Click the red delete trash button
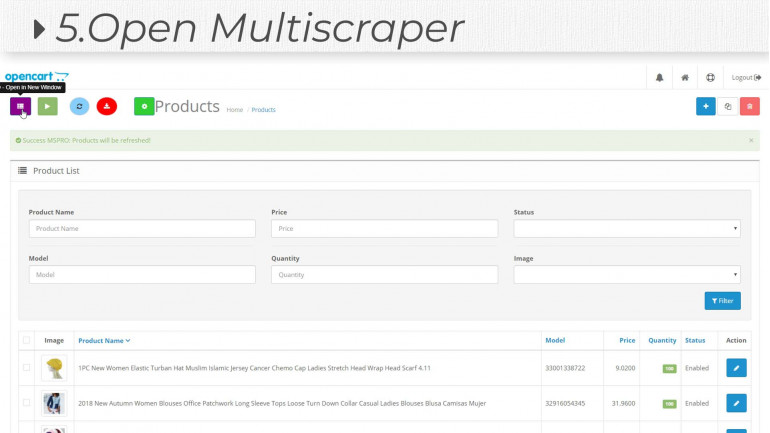The image size is (770, 433). click(750, 106)
